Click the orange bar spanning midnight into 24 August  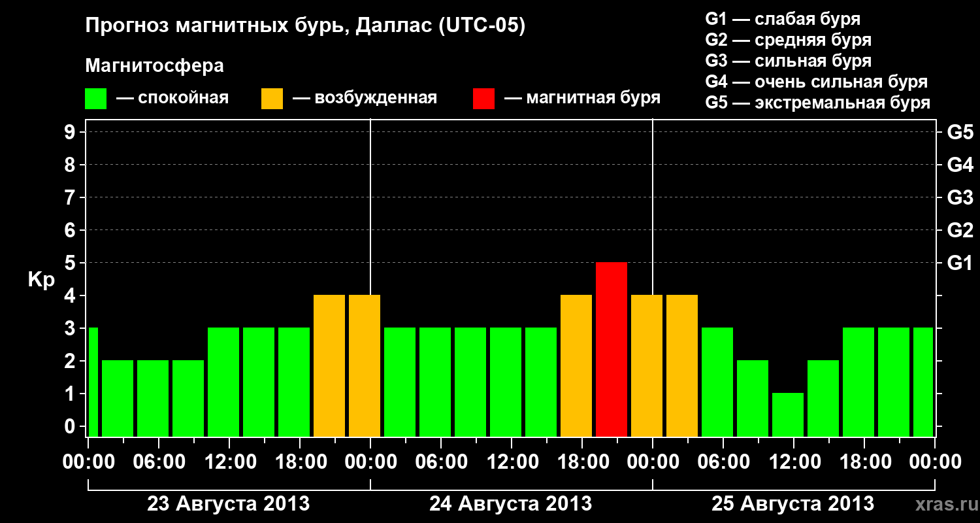(365, 366)
